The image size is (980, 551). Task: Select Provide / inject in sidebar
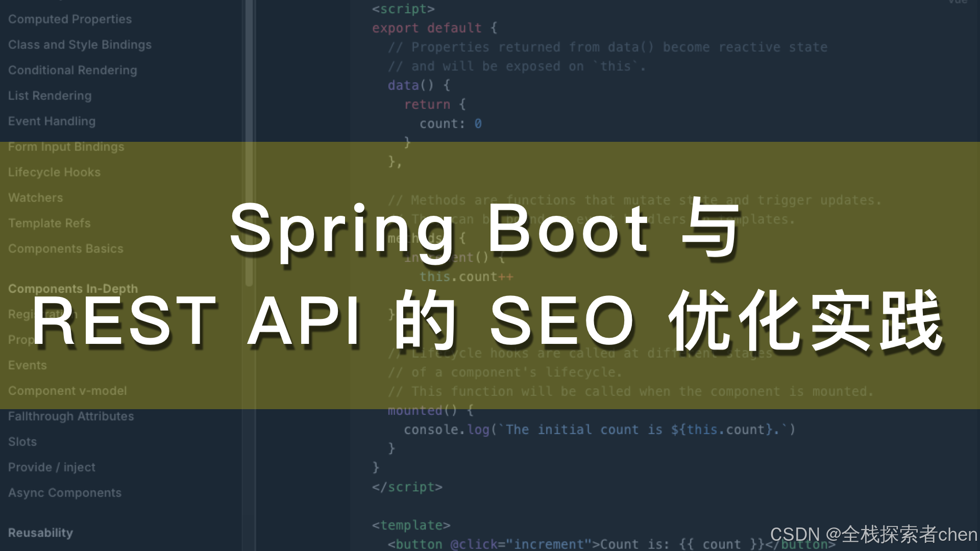(52, 467)
